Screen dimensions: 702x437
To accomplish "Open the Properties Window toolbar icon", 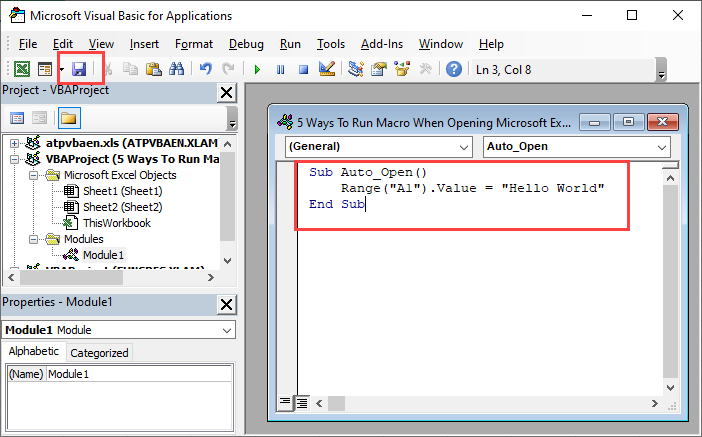I will point(379,69).
